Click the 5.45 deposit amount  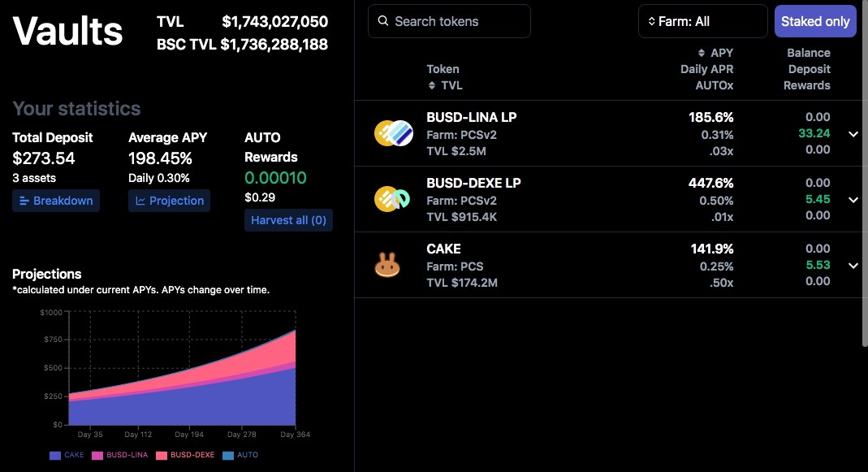point(818,199)
